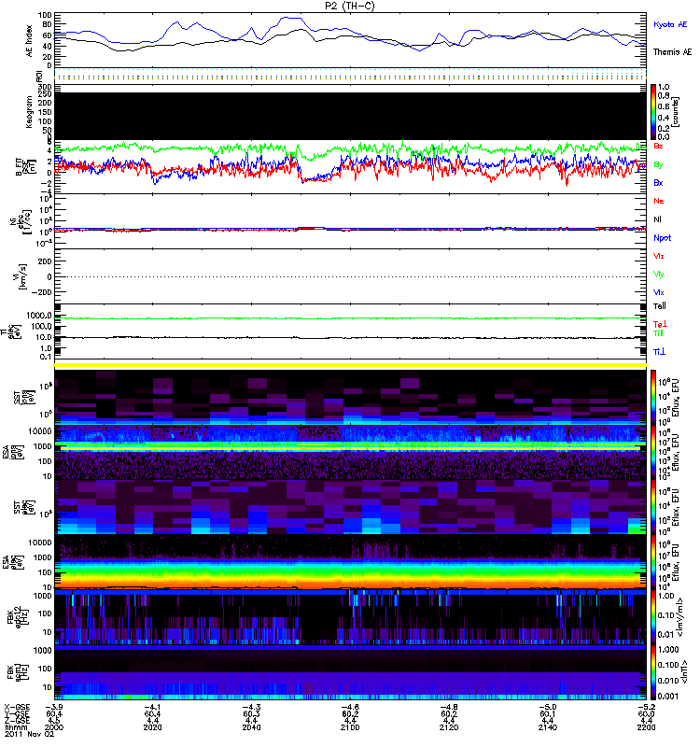
Task: Click the ESA electron spectrogram panel
Action: pyautogui.click(x=350, y=562)
